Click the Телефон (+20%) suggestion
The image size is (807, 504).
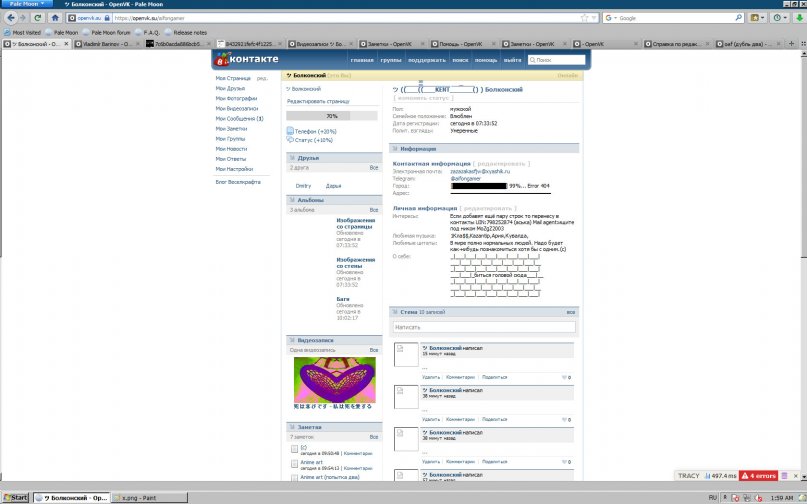[x=311, y=131]
